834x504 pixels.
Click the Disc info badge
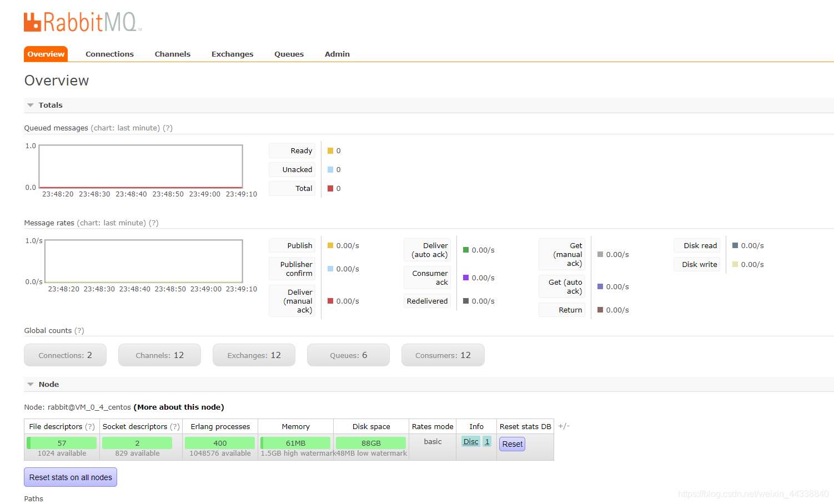(471, 442)
